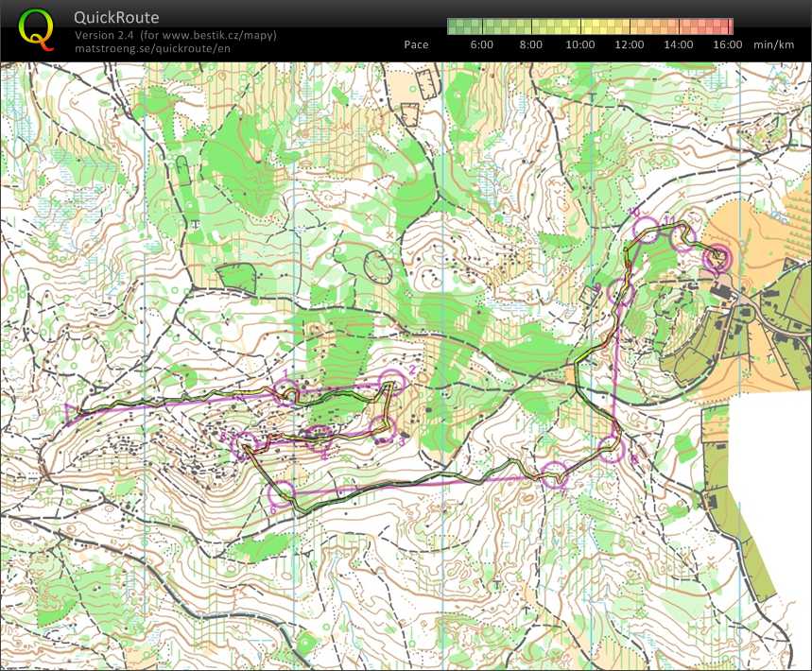Click the QuickRoute Q logo icon
812x671 pixels.
[x=36, y=26]
